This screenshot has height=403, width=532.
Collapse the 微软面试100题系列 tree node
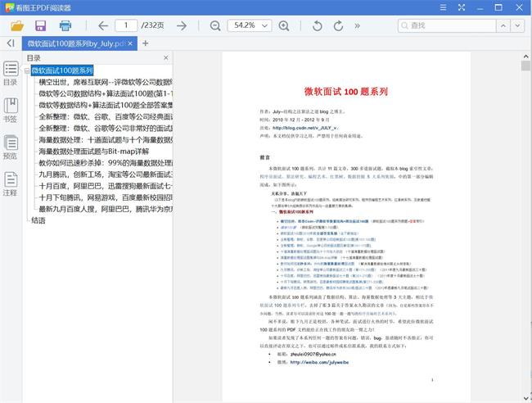coord(27,70)
